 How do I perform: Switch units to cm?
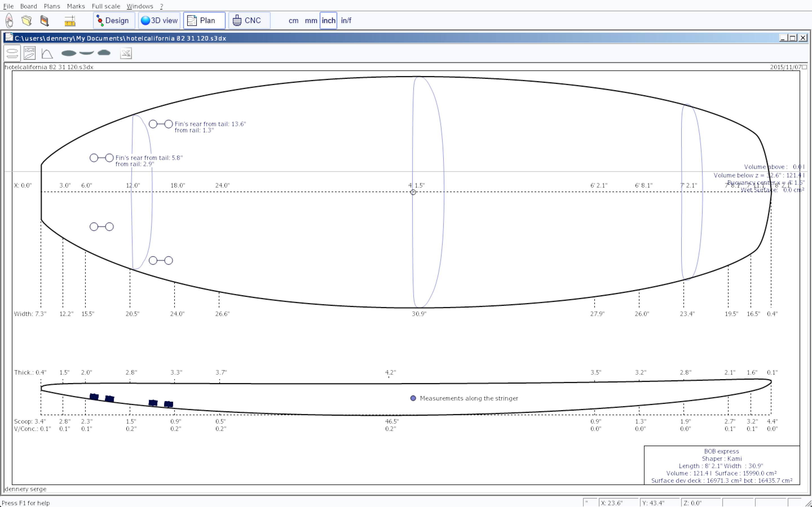point(293,21)
